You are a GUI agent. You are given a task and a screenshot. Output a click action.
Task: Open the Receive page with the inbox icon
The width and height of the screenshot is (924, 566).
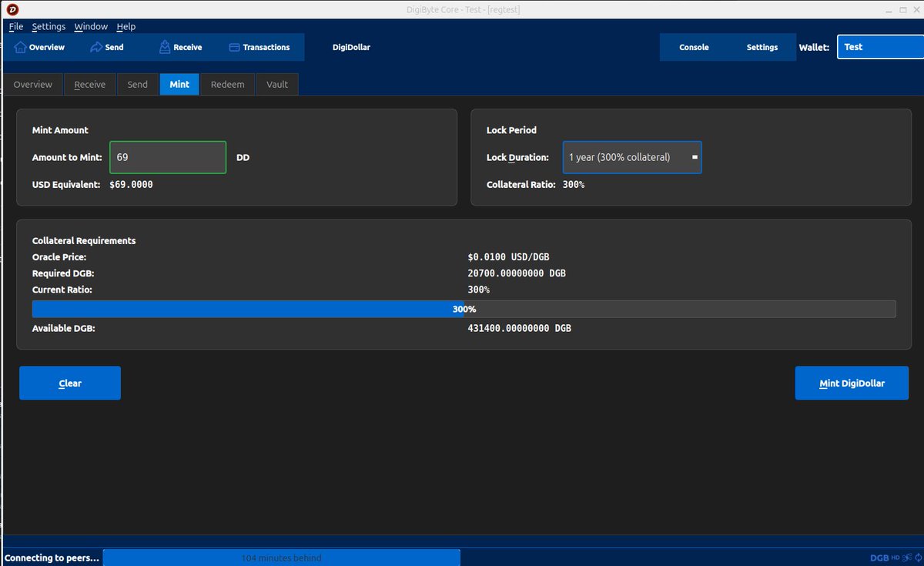[x=180, y=47]
